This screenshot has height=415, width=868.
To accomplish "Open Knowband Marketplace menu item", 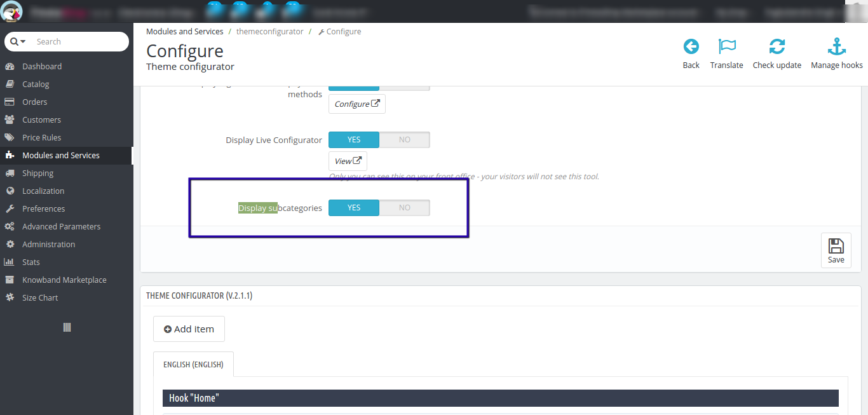I will (x=64, y=280).
